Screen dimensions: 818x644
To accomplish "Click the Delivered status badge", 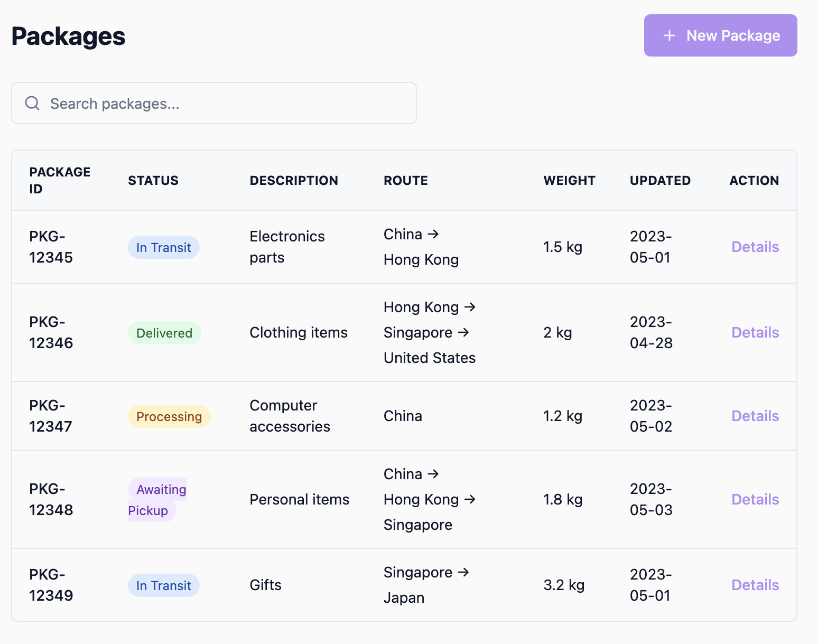I will 164,333.
